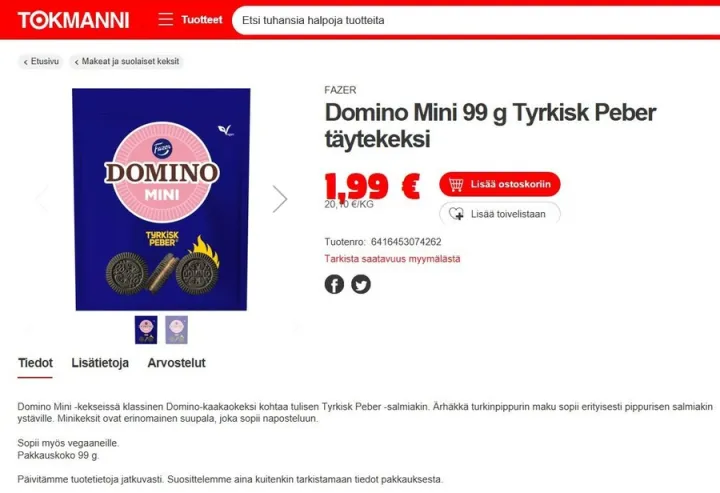
Task: Select the first blue package thumbnail
Action: click(x=146, y=330)
